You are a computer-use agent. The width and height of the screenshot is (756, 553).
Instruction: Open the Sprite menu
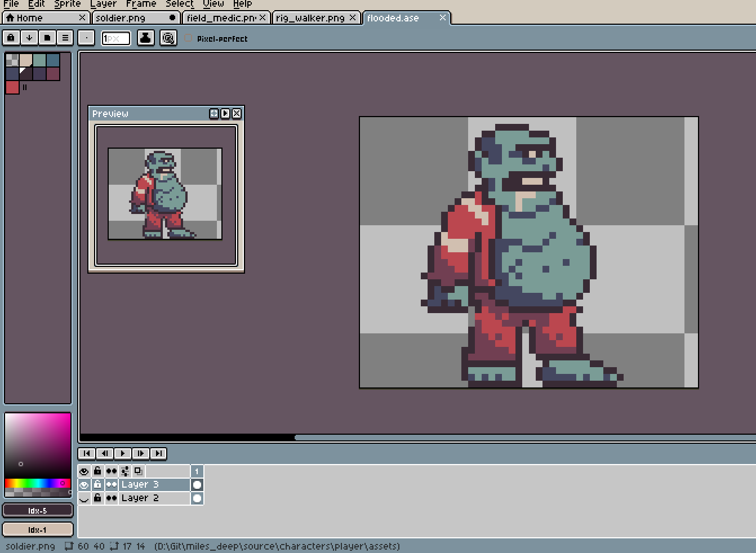[68, 4]
